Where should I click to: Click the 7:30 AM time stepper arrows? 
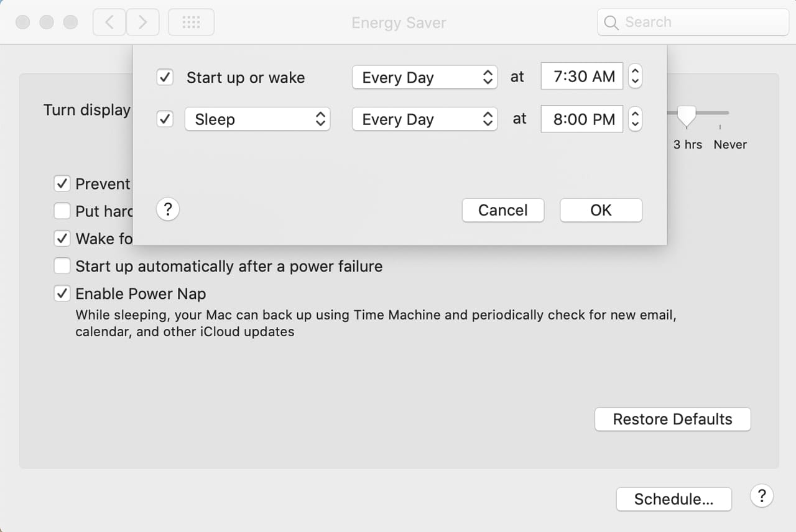point(635,77)
